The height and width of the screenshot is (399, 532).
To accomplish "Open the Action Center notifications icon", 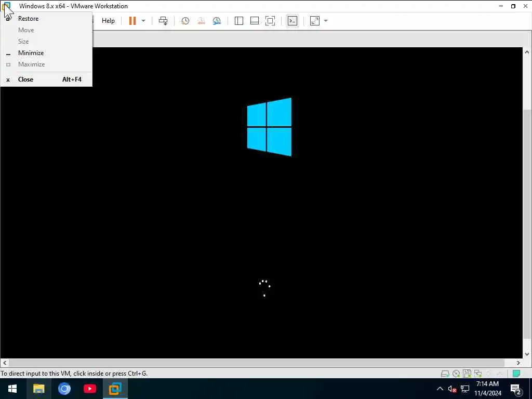I will pyautogui.click(x=516, y=389).
